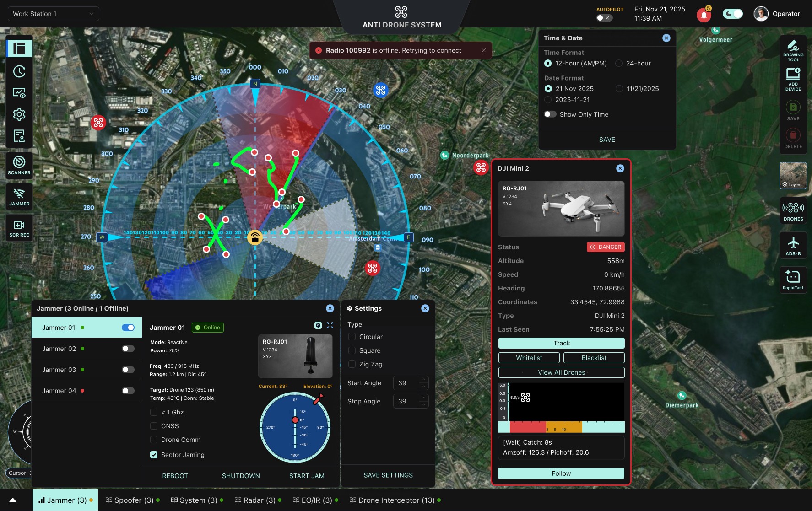The width and height of the screenshot is (812, 511).
Task: Switch to the Spoofer (3) tab
Action: pos(133,500)
